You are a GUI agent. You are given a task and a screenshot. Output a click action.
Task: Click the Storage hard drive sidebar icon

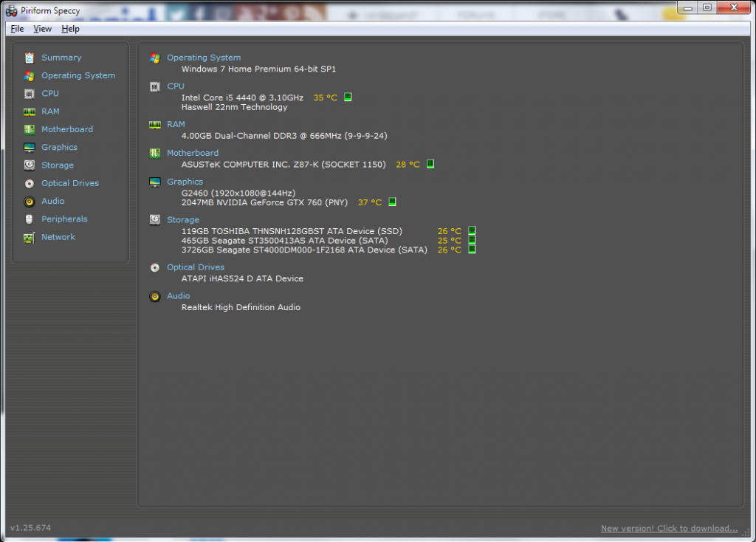click(30, 165)
